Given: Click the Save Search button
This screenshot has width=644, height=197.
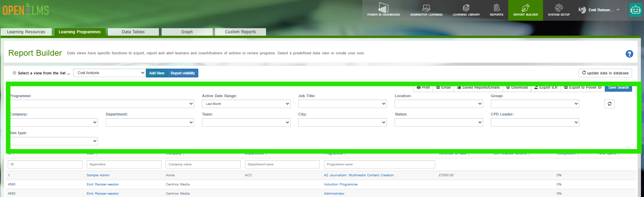Looking at the screenshot, I should pos(618,88).
